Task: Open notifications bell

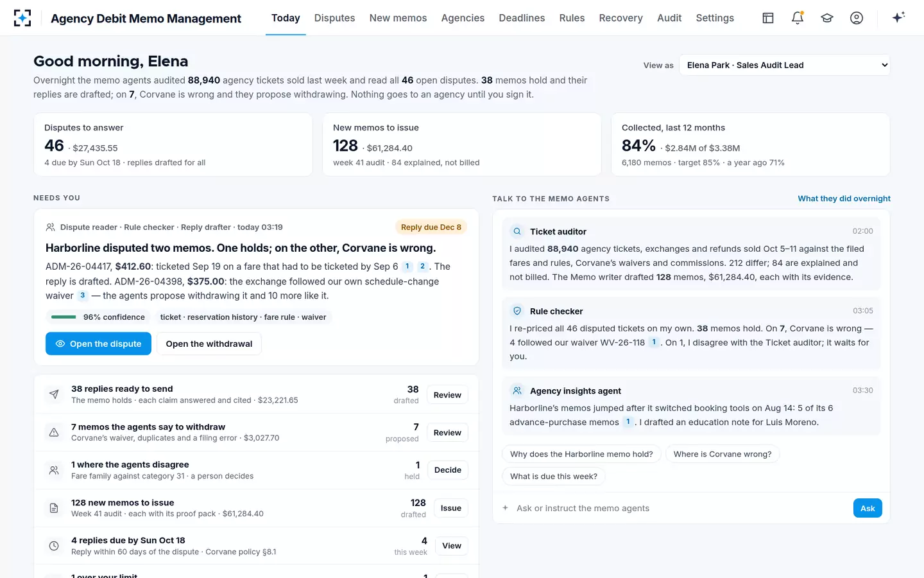Action: coord(798,18)
